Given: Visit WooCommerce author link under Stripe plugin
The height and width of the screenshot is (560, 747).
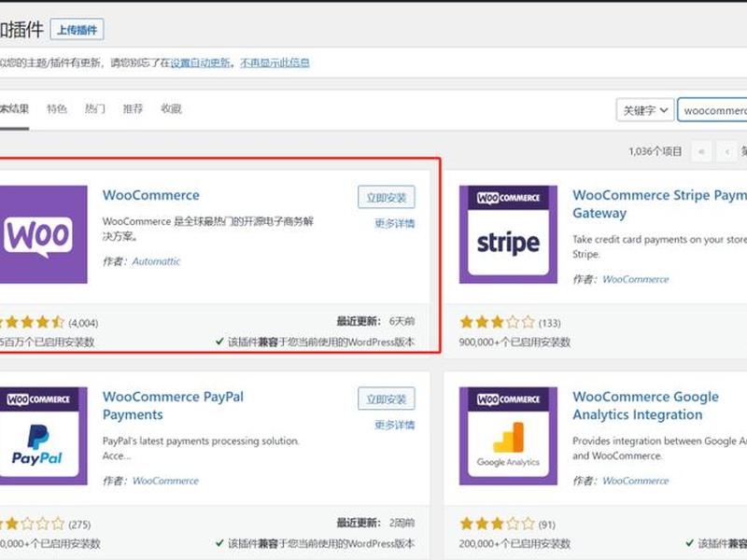Looking at the screenshot, I should point(636,279).
